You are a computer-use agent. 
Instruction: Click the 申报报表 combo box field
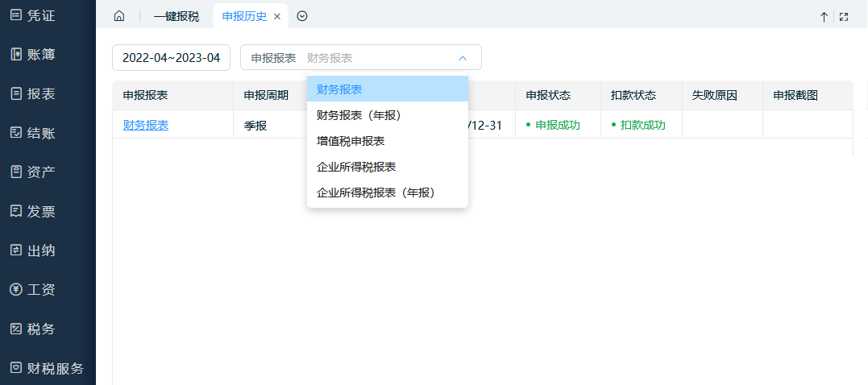[x=361, y=57]
